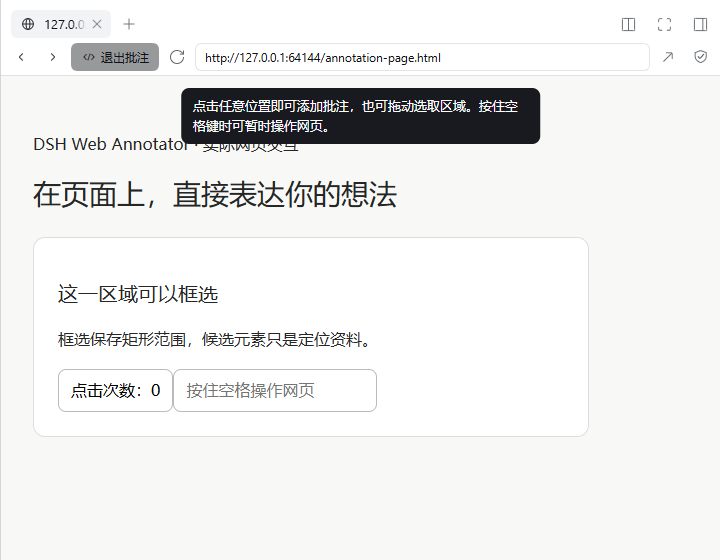Click the globe icon in the browser tab
720x560 pixels.
pos(28,24)
